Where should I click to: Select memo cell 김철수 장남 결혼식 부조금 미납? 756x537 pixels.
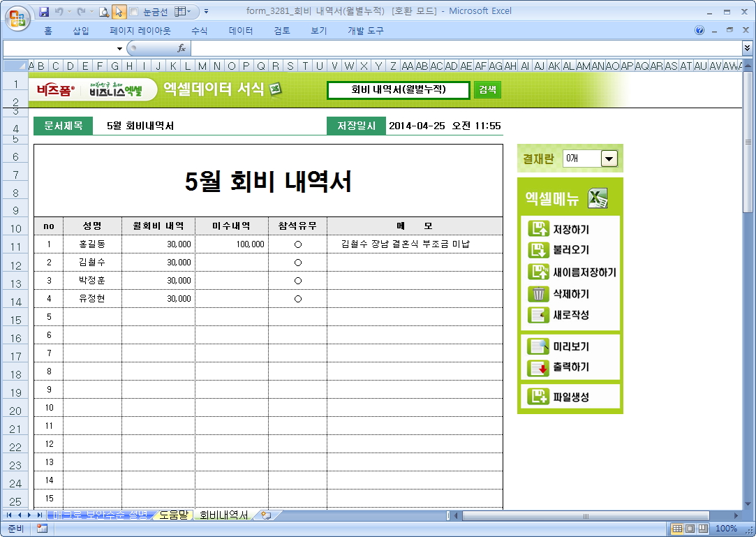coord(415,244)
